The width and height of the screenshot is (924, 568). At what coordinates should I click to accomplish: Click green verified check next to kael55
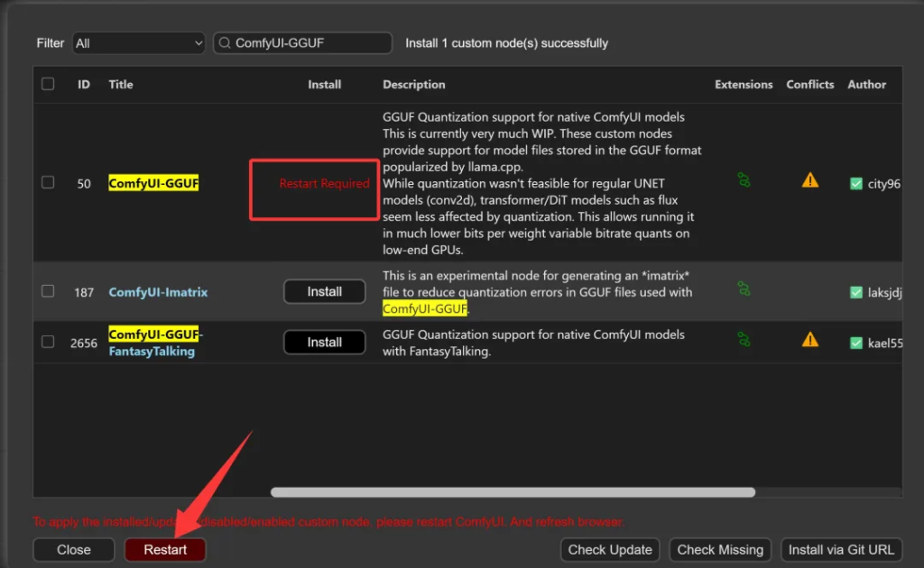pos(856,344)
